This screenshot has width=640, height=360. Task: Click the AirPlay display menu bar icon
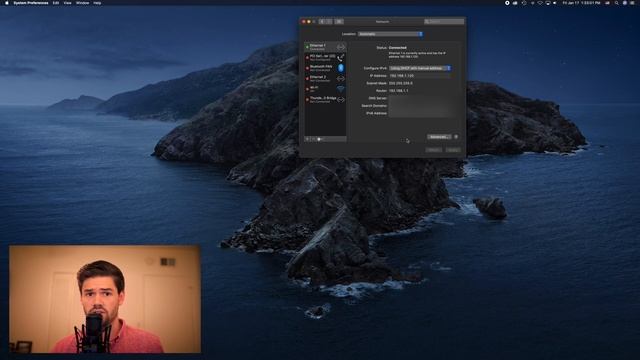548,3
